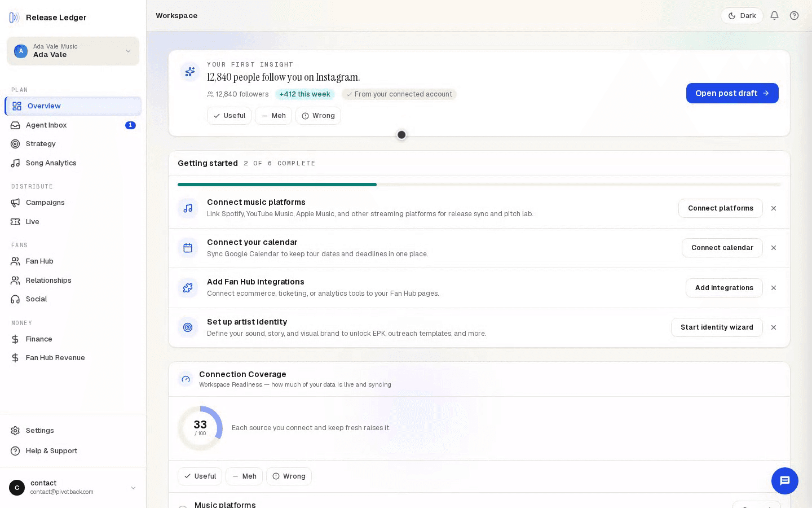Viewport: 812px width, 508px height.
Task: Open the Strategy page
Action: tap(73, 144)
